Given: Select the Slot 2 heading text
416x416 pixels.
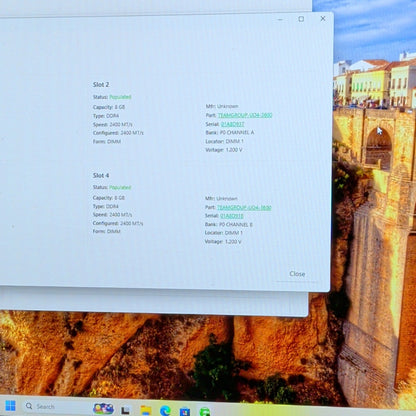Looking at the screenshot, I should pos(101,85).
